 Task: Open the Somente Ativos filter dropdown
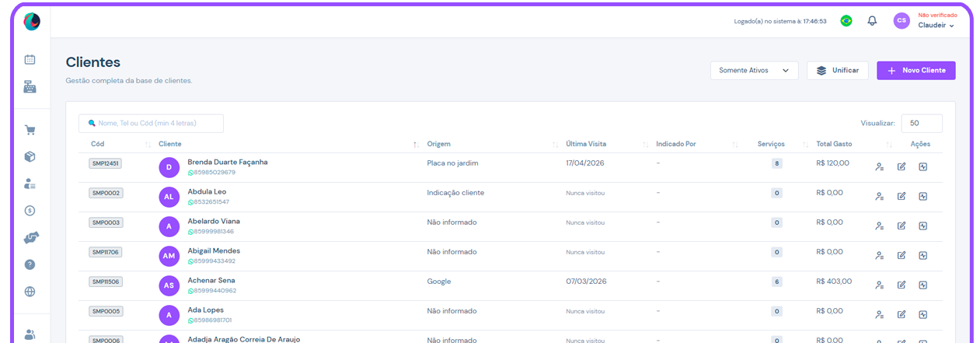[x=754, y=70]
